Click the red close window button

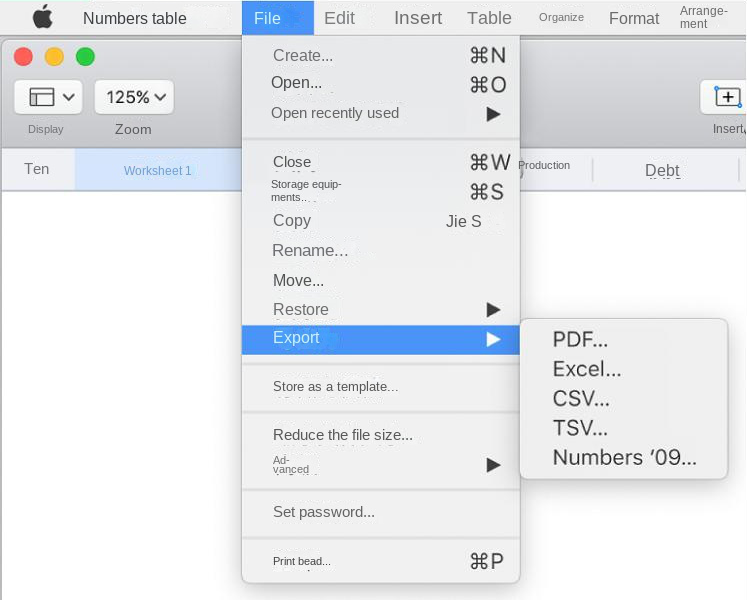tap(23, 57)
